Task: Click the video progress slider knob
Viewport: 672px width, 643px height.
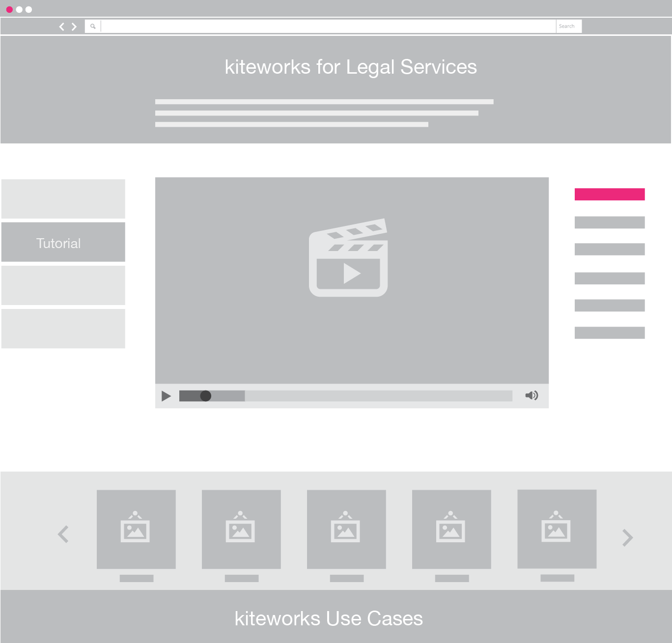Action: (206, 396)
